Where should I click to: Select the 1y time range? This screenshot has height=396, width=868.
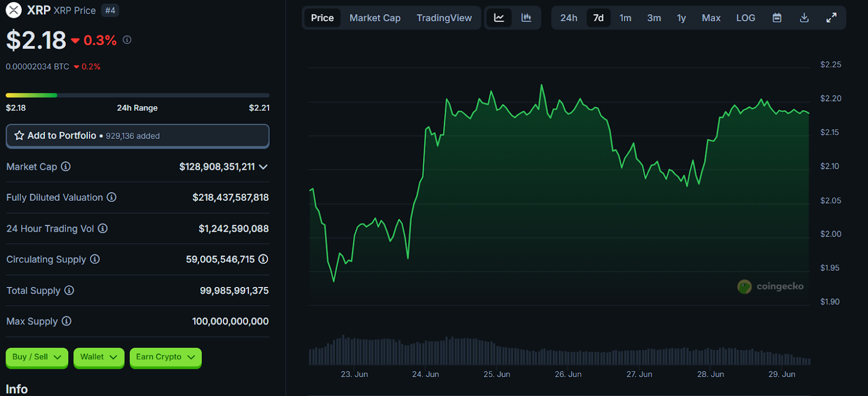click(681, 18)
